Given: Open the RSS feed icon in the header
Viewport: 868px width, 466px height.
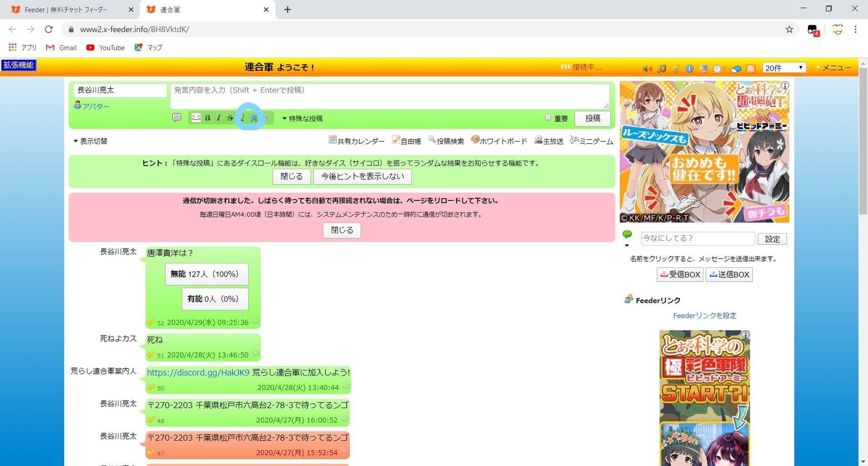Looking at the screenshot, I should click(750, 68).
